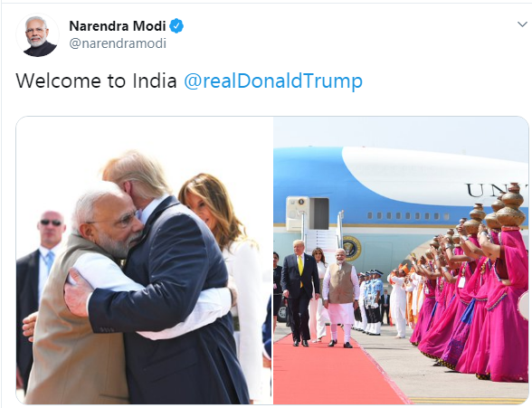Select the Welcome to India tweet text
Screen dimensions: 532x408
pos(96,81)
